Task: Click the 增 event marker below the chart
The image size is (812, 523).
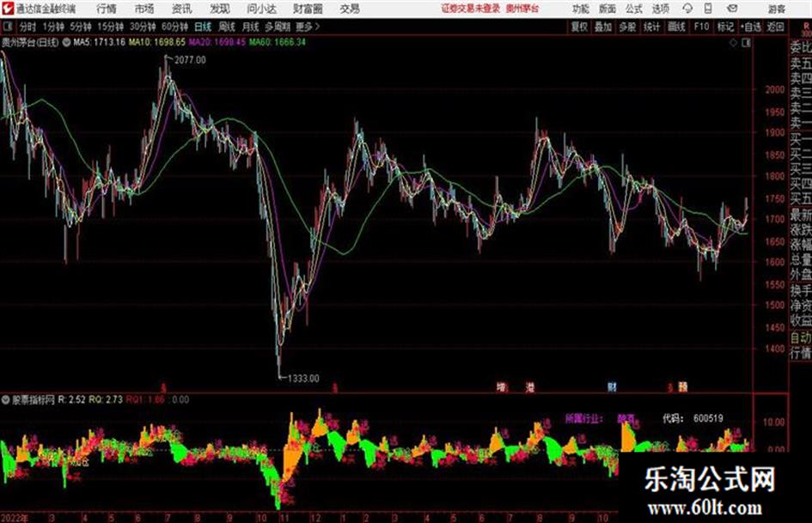Action: pos(501,387)
